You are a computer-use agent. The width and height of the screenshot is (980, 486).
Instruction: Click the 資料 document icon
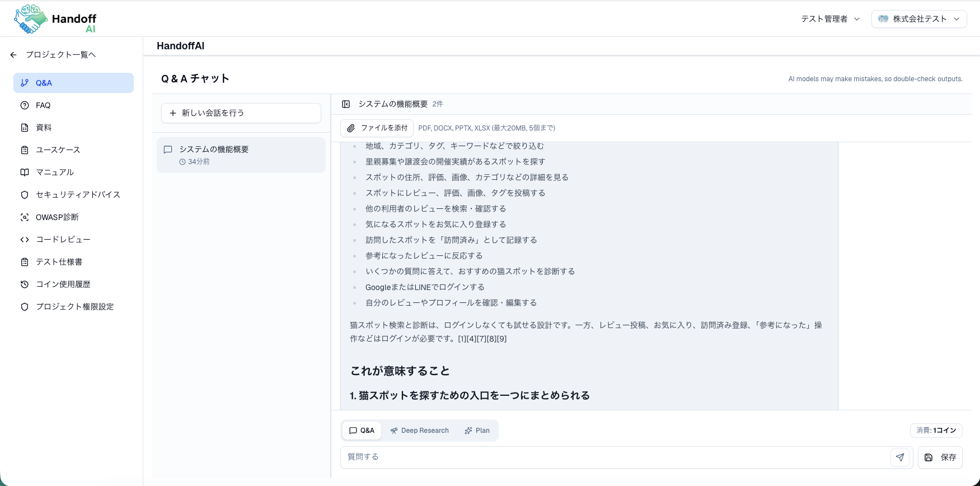(25, 128)
